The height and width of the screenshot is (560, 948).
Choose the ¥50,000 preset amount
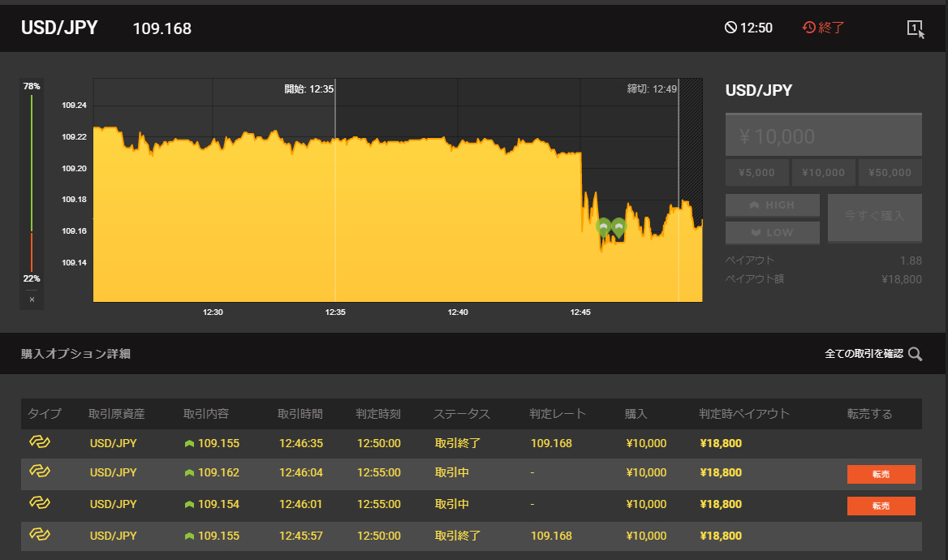890,173
